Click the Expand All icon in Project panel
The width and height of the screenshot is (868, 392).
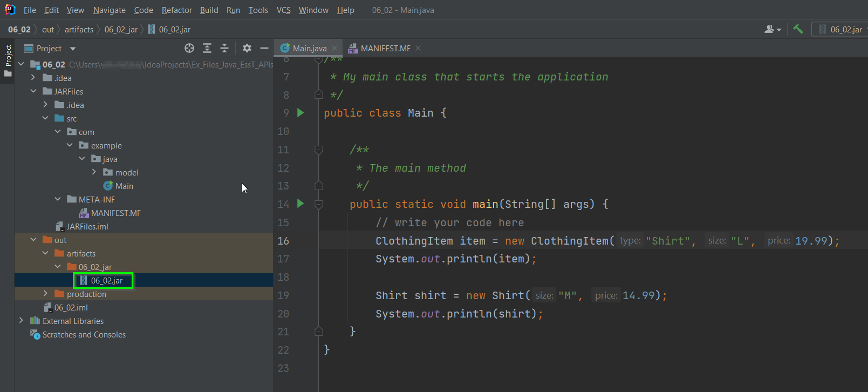pos(207,48)
